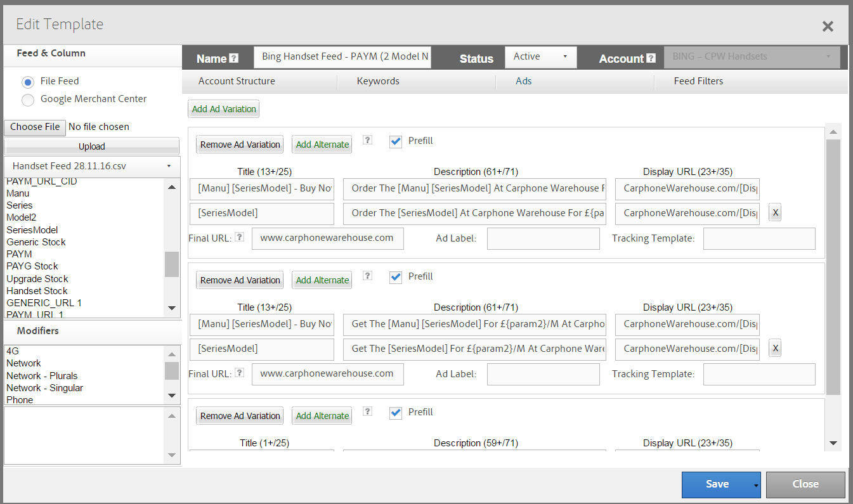
Task: Click the template Name input field
Action: pyautogui.click(x=342, y=57)
